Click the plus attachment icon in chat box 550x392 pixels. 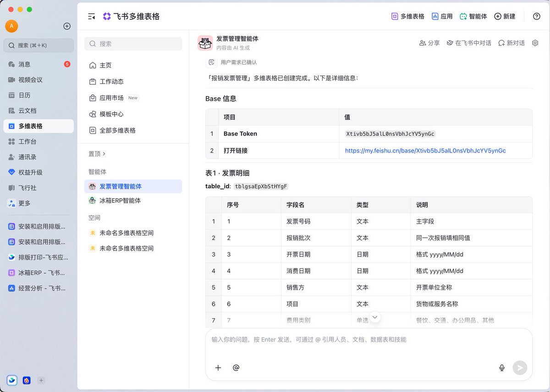tap(218, 368)
